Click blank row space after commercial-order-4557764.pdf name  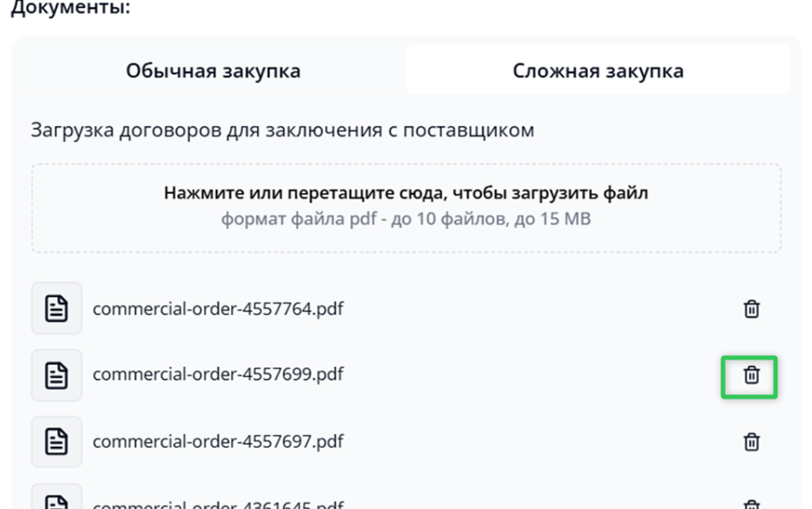coord(534,309)
